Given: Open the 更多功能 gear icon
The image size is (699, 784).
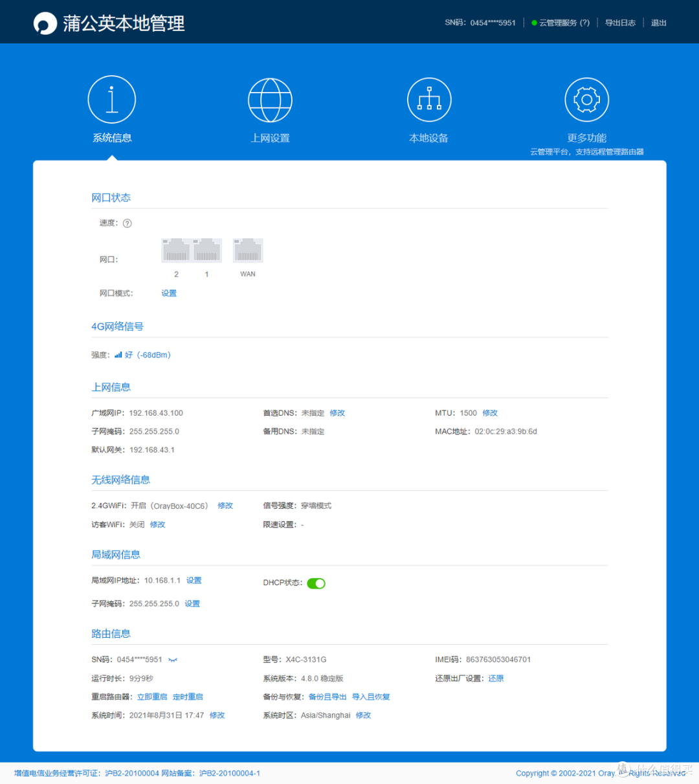Looking at the screenshot, I should tap(586, 100).
